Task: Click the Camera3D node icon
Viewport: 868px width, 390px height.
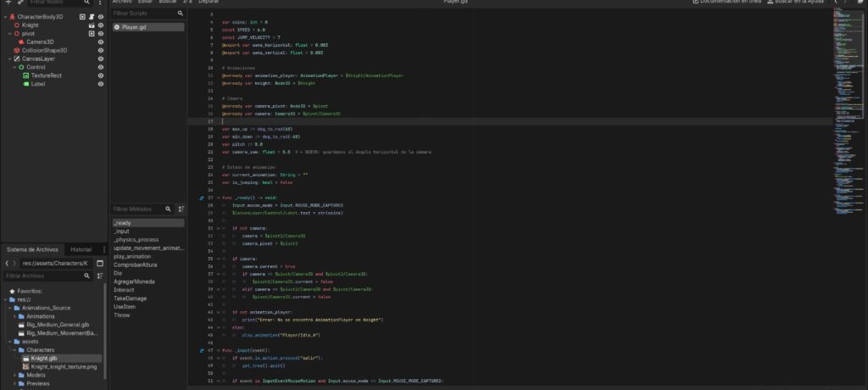Action: click(21, 42)
